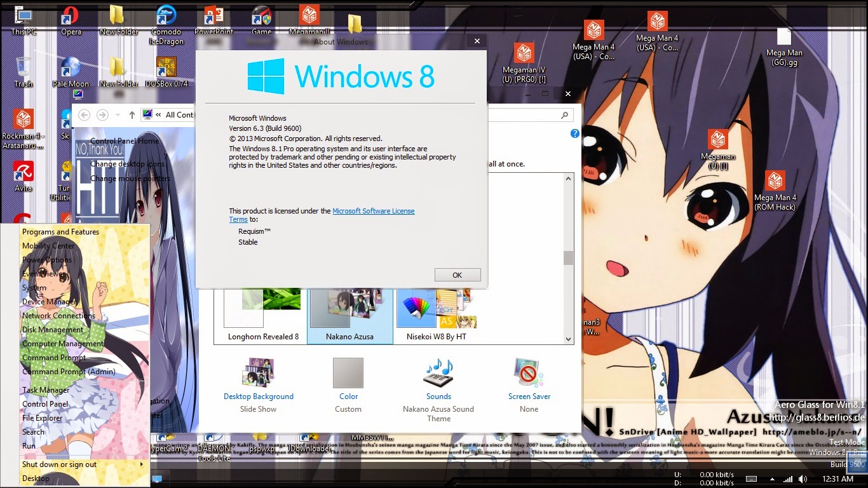Select the Nakano Azusa theme
Screen dimensions: 868x488
(349, 316)
